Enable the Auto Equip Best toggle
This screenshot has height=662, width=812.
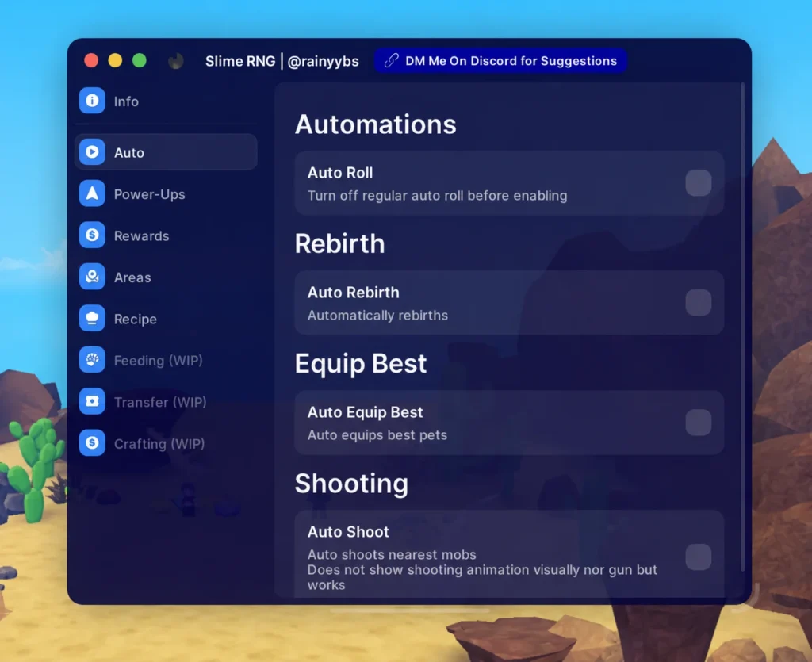698,423
